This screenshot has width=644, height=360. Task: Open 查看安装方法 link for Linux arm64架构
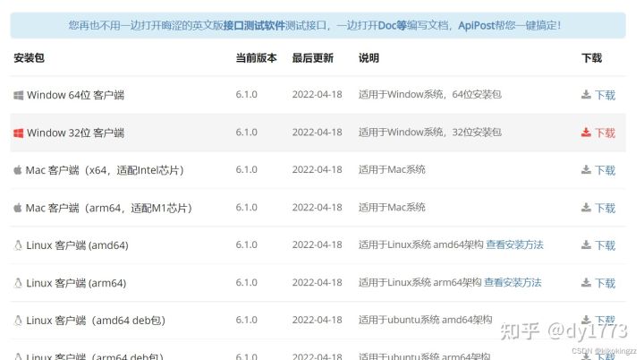click(513, 283)
